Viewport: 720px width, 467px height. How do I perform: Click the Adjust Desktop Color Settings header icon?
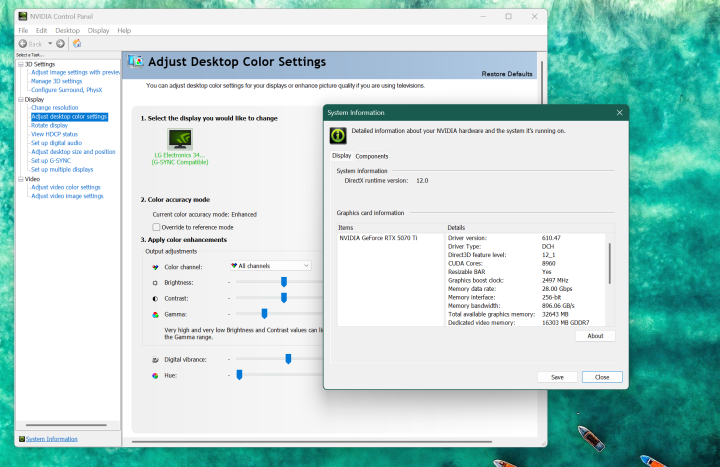tap(135, 61)
